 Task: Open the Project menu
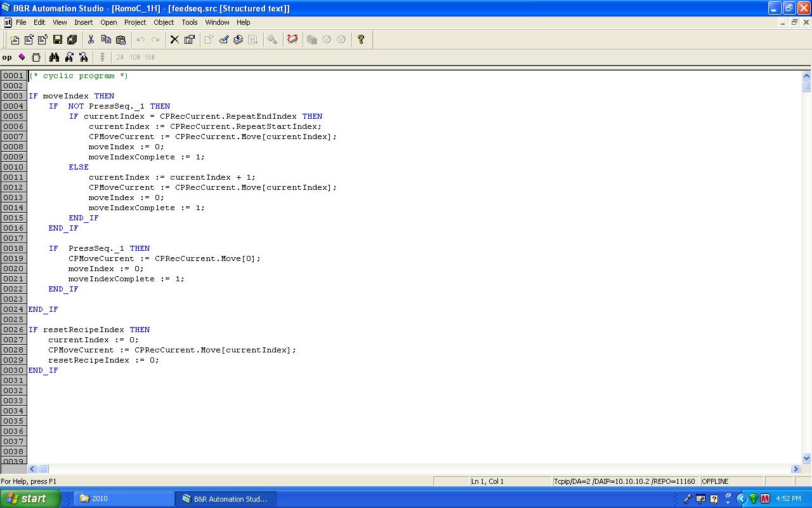pos(135,22)
